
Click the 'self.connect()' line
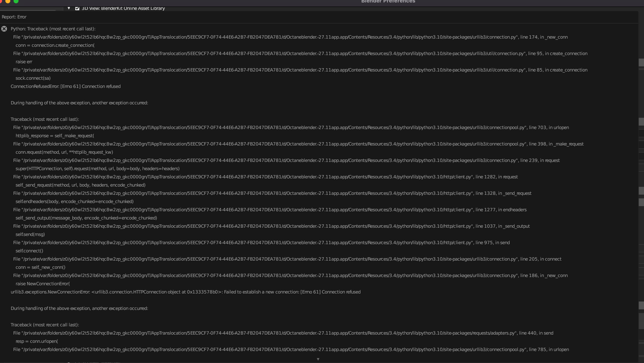point(29,251)
